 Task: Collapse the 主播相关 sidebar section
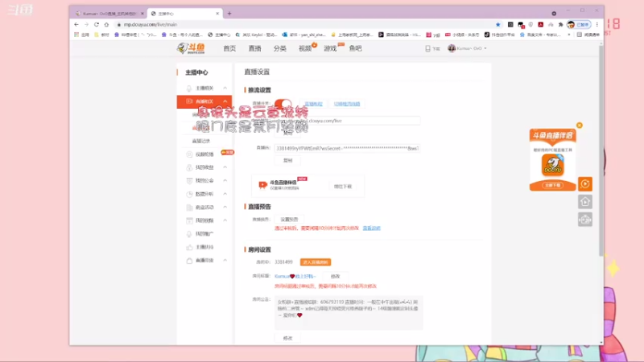pyautogui.click(x=225, y=88)
